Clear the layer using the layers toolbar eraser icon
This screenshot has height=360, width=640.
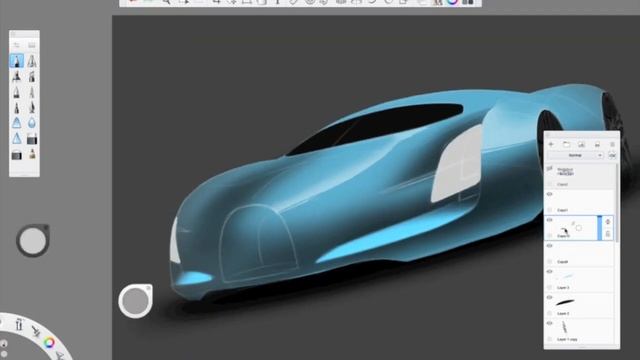(597, 144)
